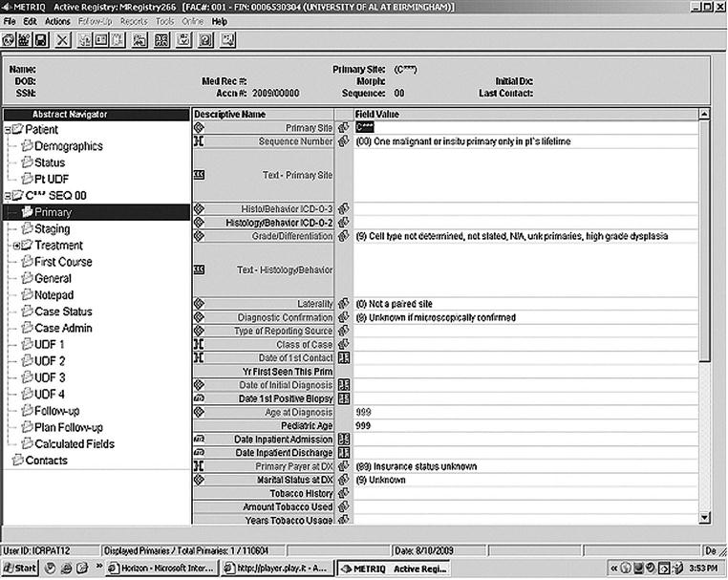
Task: Open the File menu
Action: pos(11,21)
